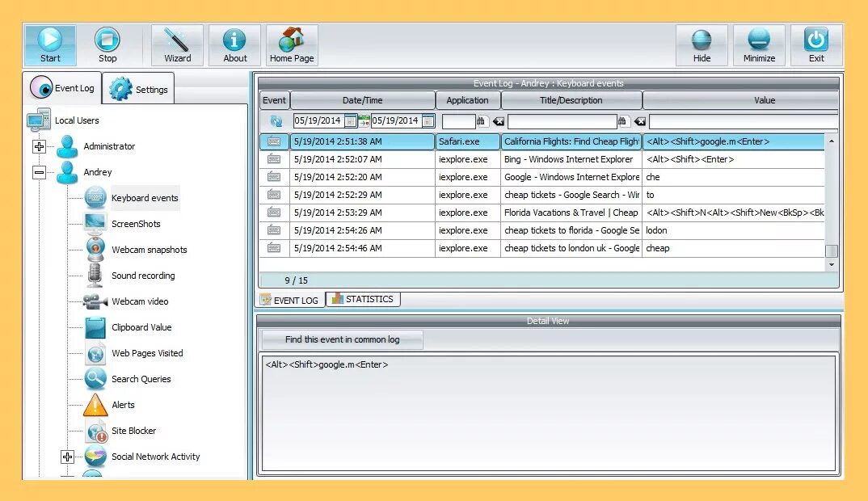The width and height of the screenshot is (868, 501).
Task: Open Search Queries in the tree
Action: click(x=141, y=379)
